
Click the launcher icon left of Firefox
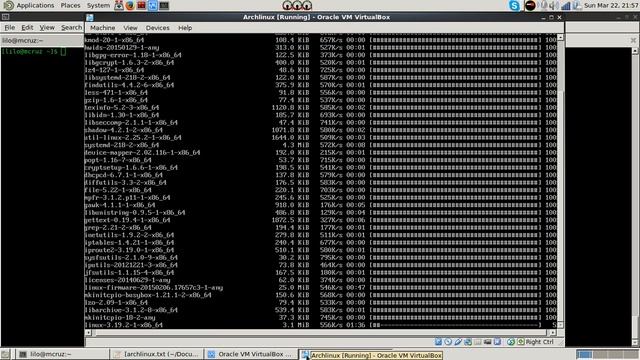click(x=119, y=5)
